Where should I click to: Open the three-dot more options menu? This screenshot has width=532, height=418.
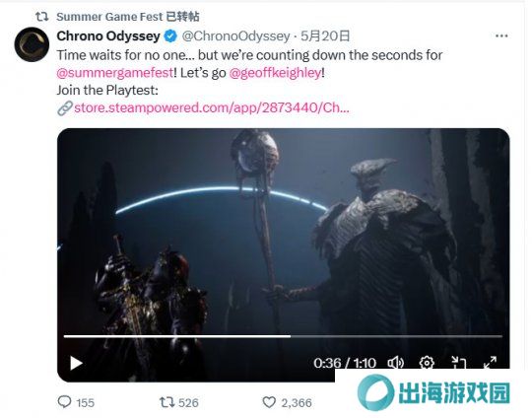[x=501, y=36]
